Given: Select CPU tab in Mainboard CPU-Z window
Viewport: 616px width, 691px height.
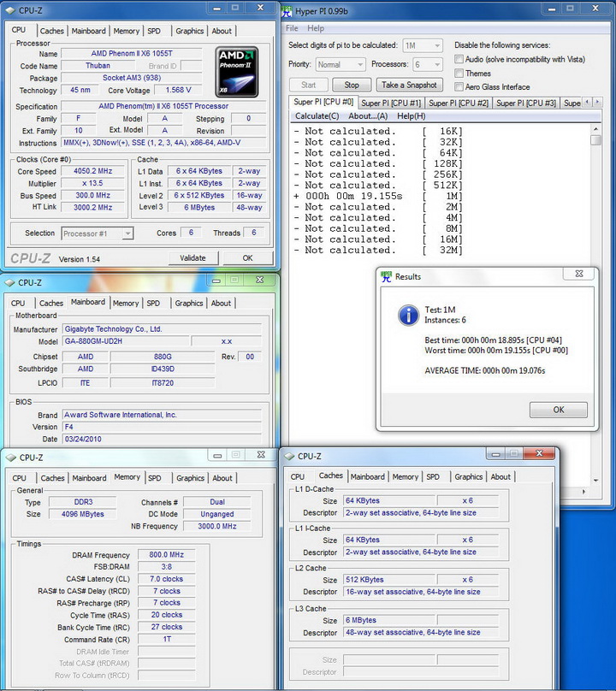Looking at the screenshot, I should click(x=18, y=304).
